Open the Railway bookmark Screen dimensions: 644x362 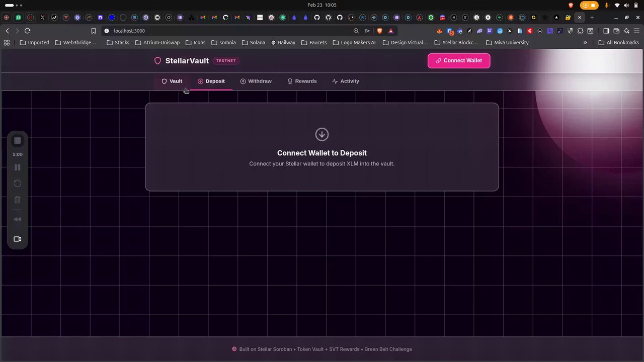pos(283,43)
